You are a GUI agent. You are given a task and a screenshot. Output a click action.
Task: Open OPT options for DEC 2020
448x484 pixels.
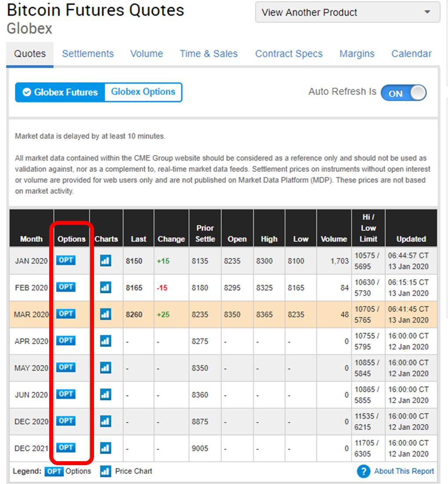point(65,421)
